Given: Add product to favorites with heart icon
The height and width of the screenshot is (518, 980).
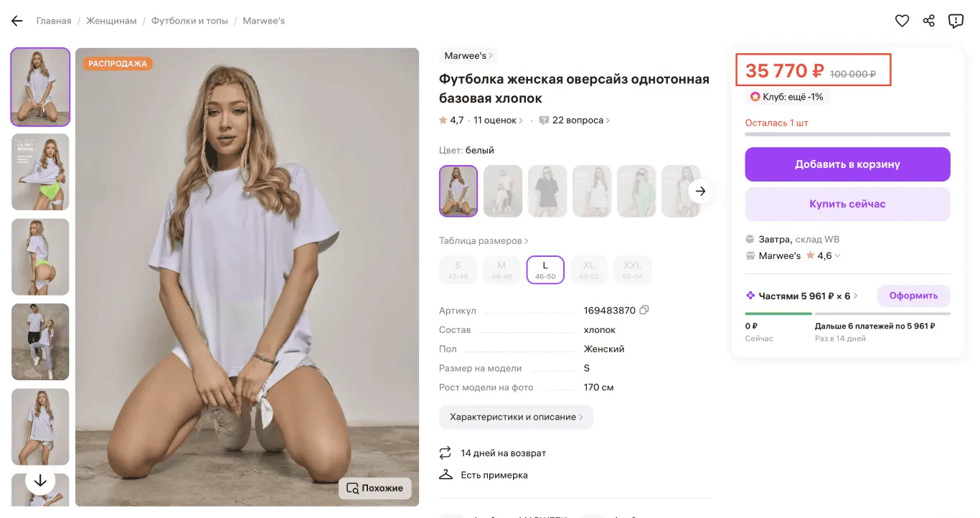Looking at the screenshot, I should point(902,21).
